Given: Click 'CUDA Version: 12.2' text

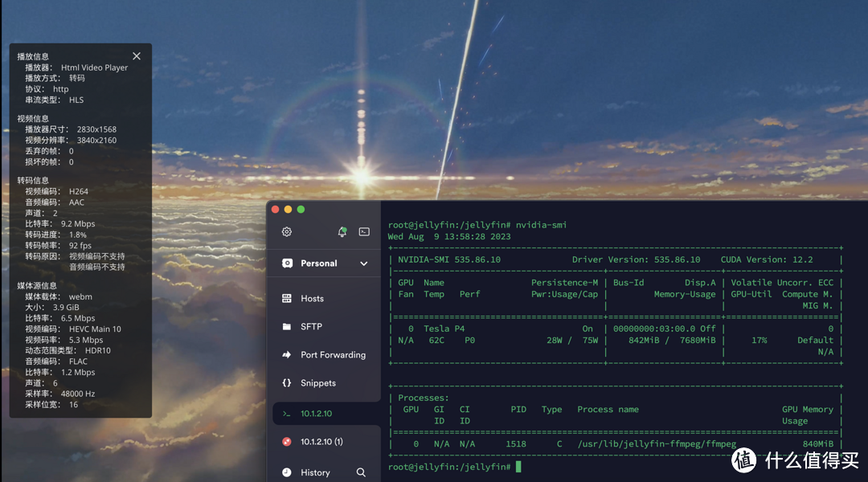Looking at the screenshot, I should pyautogui.click(x=767, y=259).
